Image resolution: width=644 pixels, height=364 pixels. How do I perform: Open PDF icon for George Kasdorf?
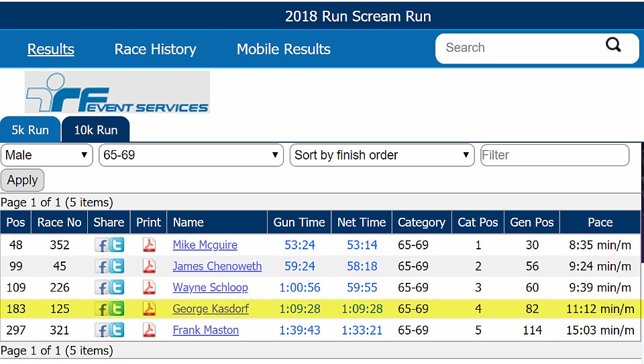[x=148, y=309]
